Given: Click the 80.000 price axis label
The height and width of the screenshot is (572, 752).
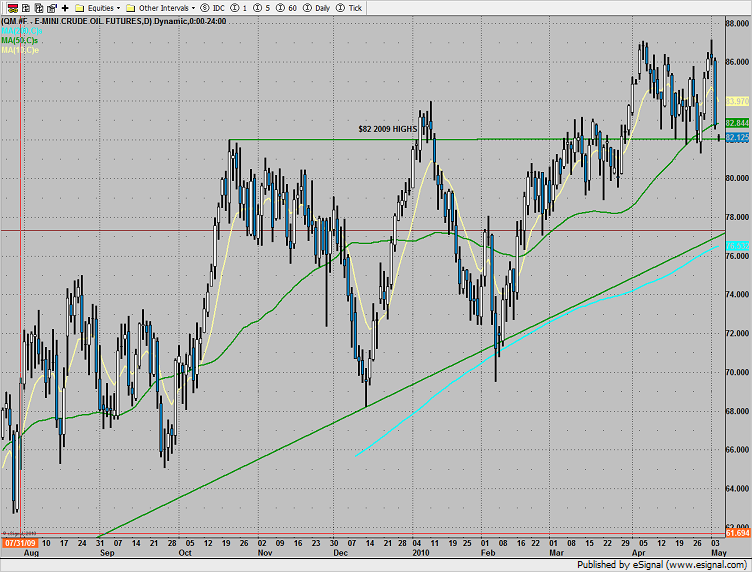Looking at the screenshot, I should [x=737, y=178].
